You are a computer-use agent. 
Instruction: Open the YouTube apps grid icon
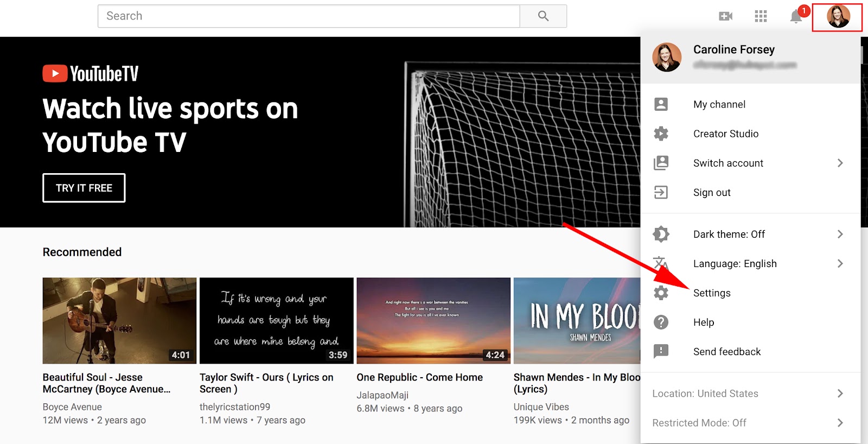click(761, 16)
